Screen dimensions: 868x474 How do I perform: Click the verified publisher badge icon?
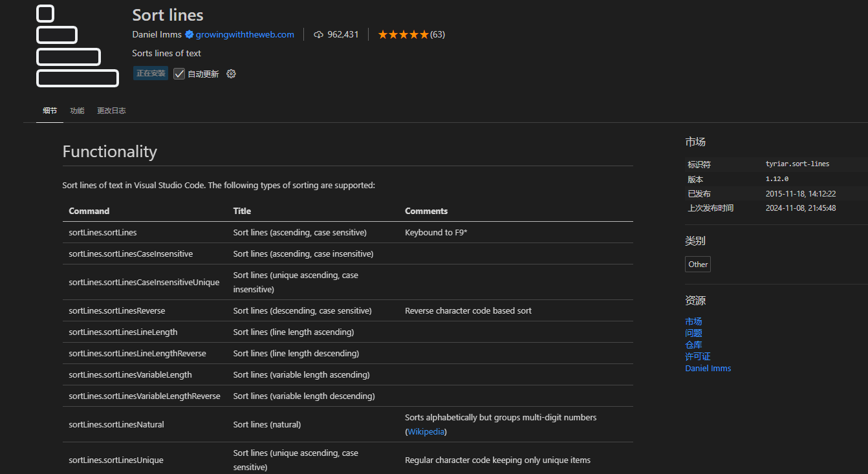point(190,34)
